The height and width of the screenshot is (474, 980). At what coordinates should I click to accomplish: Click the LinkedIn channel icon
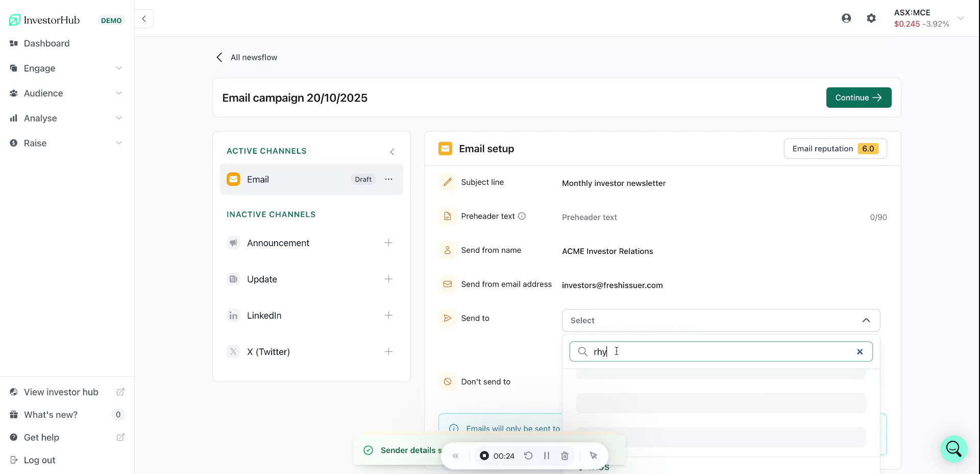[x=233, y=316]
